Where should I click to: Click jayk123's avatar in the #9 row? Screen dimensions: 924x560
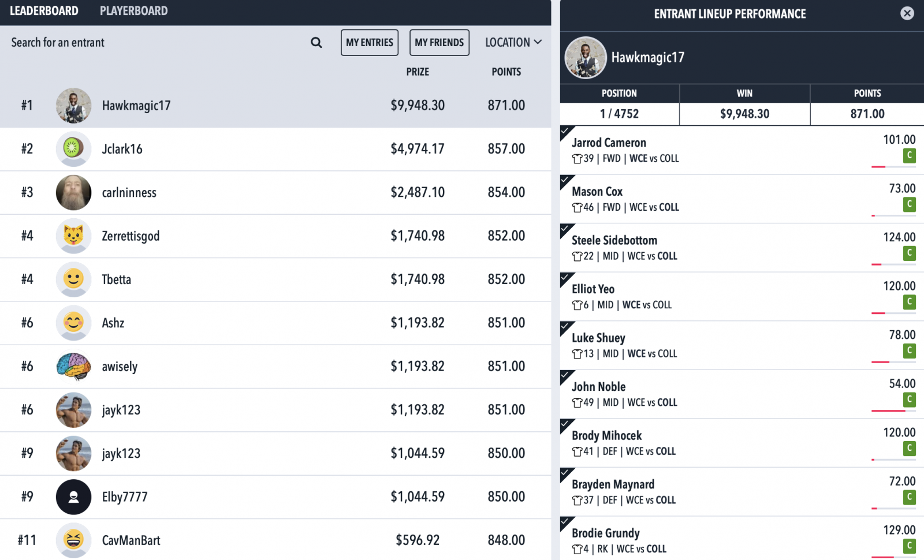[73, 453]
